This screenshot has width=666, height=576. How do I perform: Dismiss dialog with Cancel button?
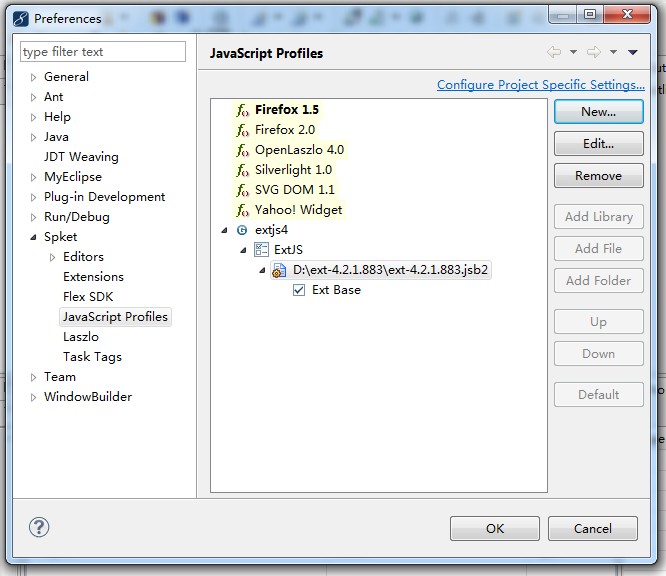[x=593, y=528]
